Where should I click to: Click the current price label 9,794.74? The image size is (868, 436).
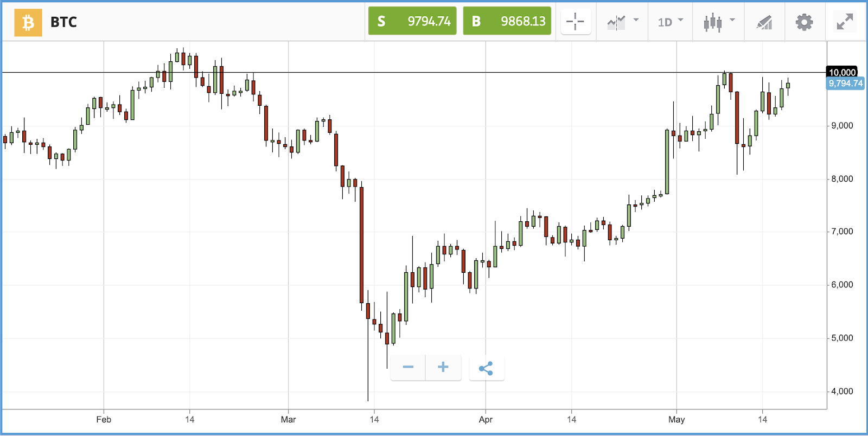tap(845, 84)
